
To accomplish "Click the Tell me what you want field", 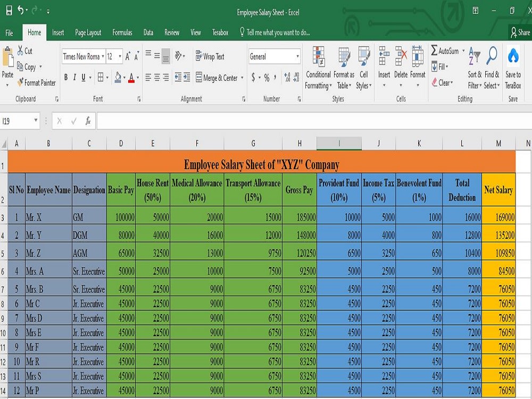I will [x=275, y=32].
